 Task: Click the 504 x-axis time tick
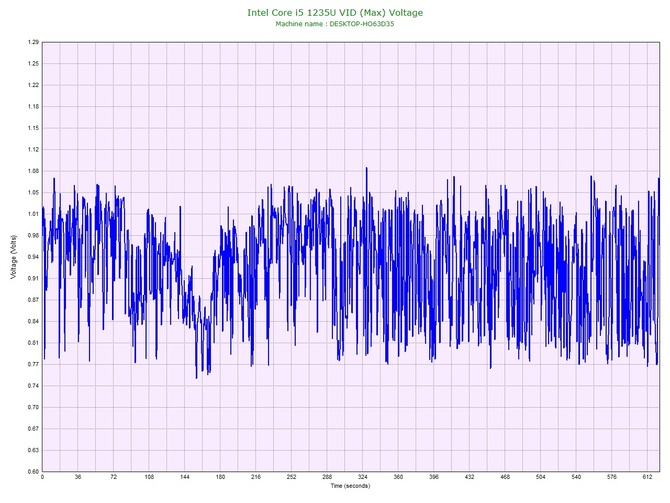(541, 477)
